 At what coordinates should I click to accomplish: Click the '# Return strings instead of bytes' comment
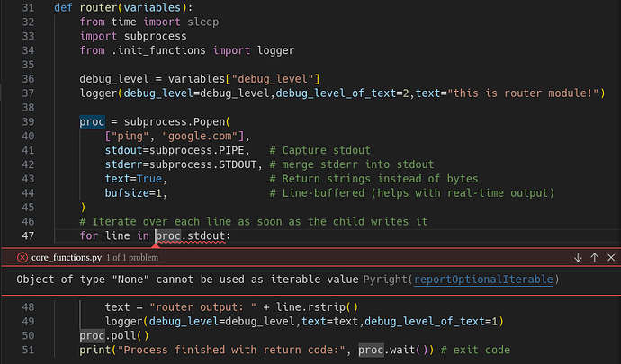373,179
